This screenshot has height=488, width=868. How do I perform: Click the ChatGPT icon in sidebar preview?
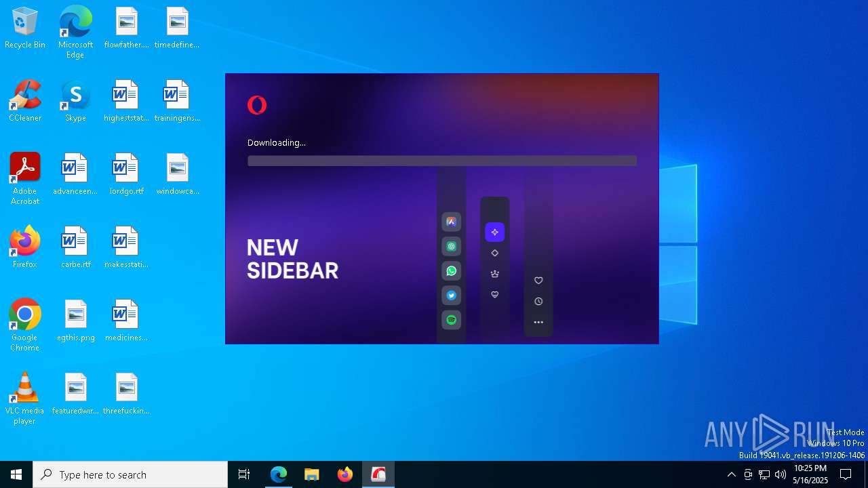click(x=451, y=246)
